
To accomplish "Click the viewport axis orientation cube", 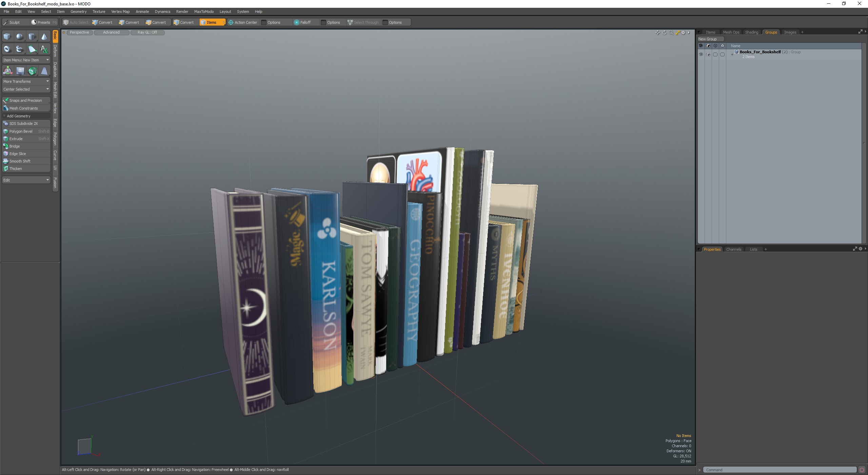I will (85, 446).
